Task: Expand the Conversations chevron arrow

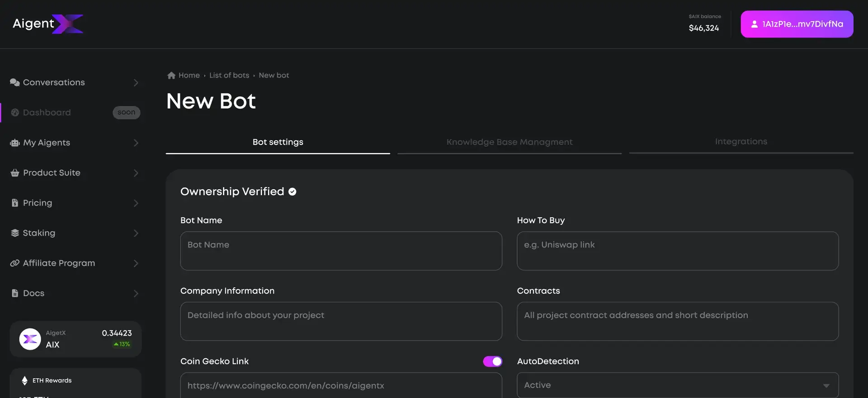Action: 136,83
